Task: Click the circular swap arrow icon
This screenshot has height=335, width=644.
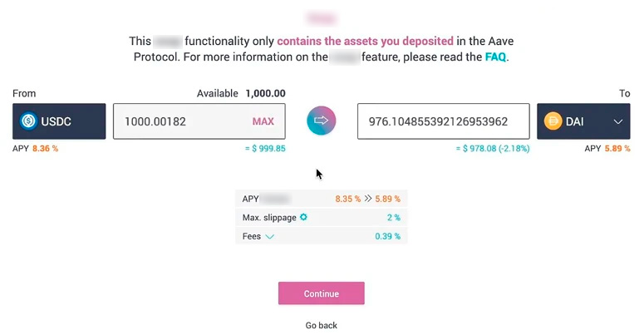Action: (322, 121)
